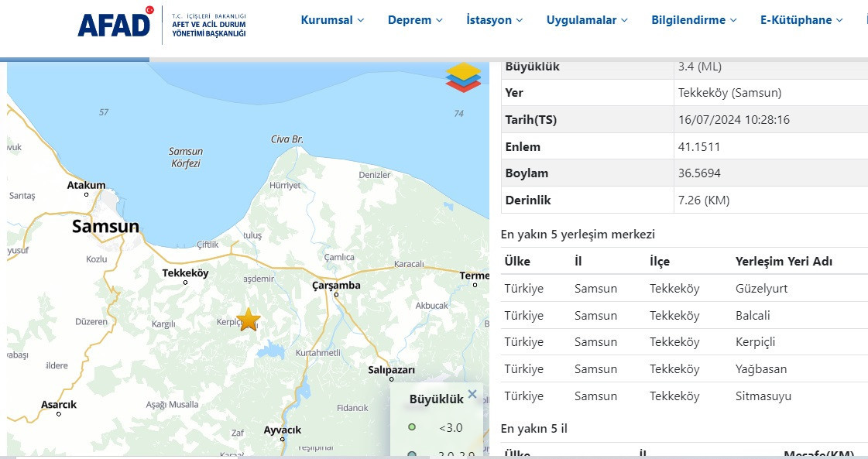
Task: Select the Atakum location dot on map
Action: click(x=87, y=194)
